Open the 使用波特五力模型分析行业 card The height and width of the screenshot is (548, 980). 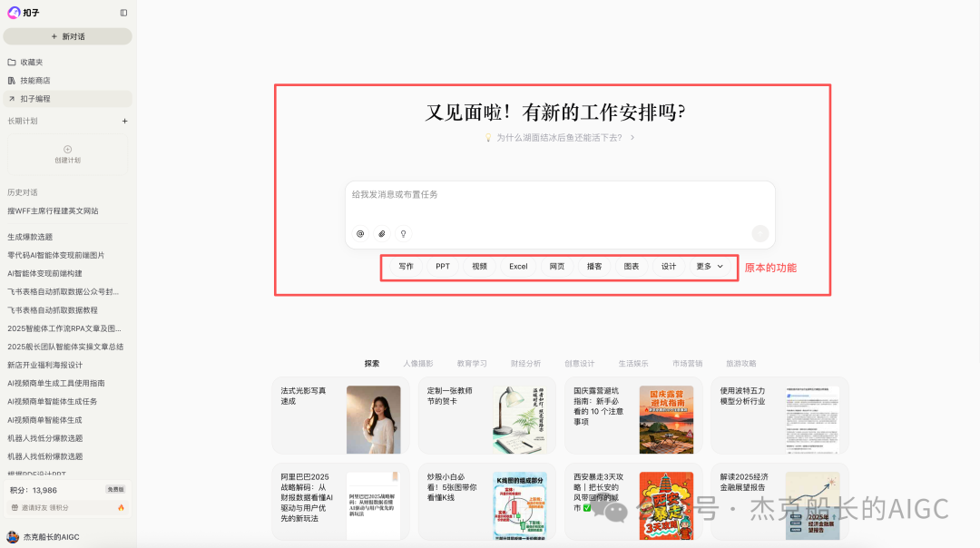pos(780,416)
